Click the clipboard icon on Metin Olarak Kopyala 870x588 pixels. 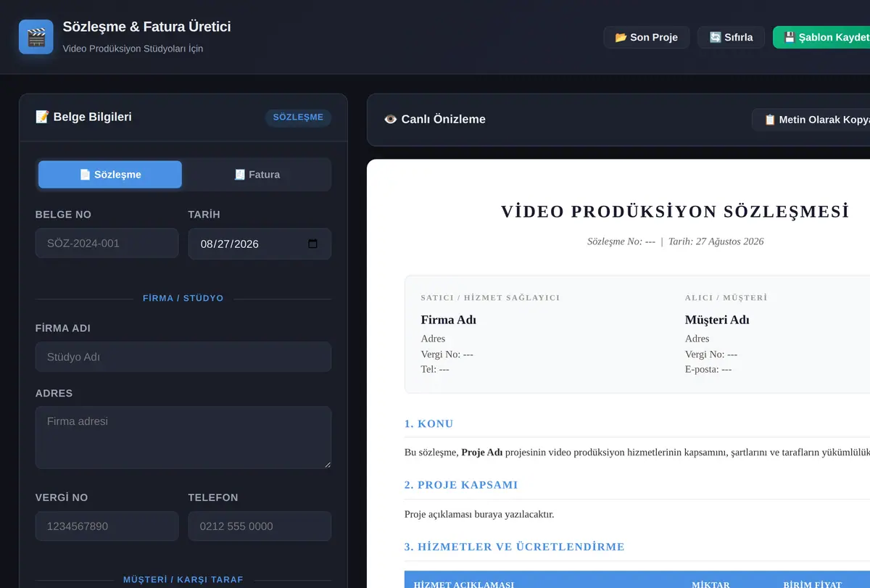tap(770, 120)
